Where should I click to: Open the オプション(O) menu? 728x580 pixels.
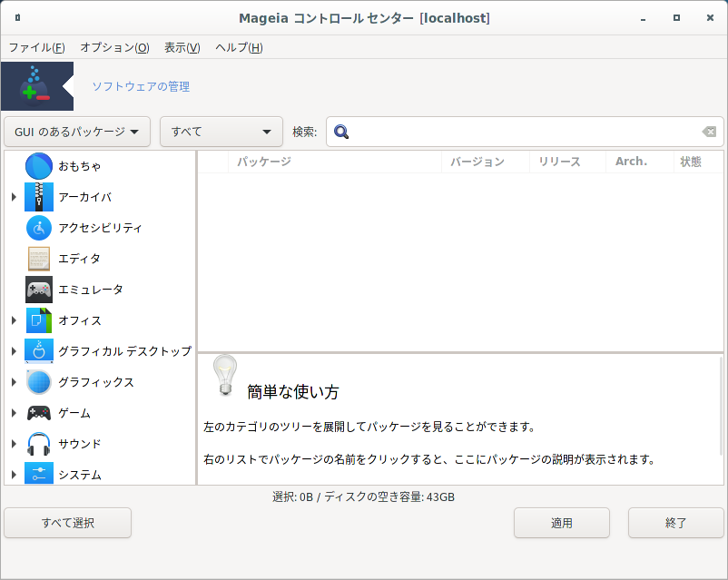(114, 47)
